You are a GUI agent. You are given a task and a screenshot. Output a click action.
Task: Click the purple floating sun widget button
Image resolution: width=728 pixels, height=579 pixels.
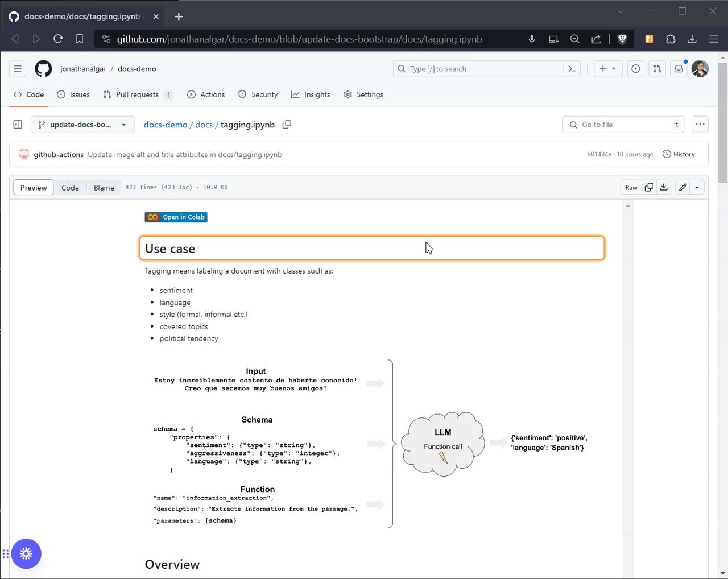tap(26, 554)
